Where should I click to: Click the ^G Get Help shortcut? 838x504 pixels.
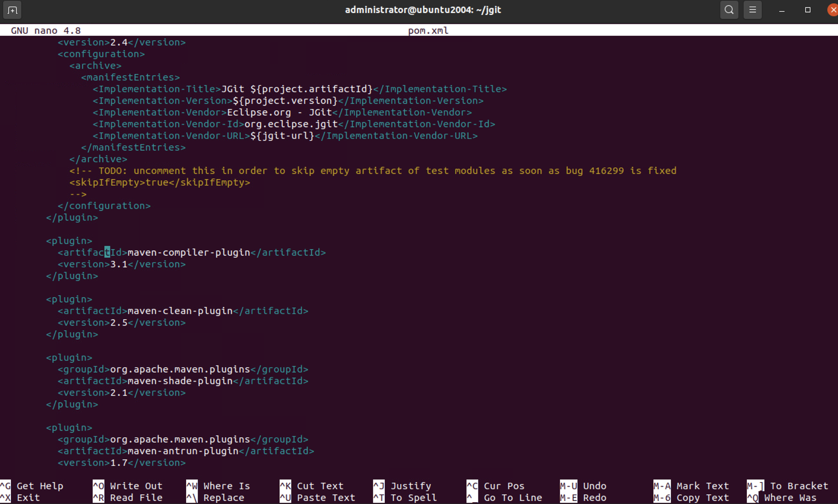tap(32, 486)
